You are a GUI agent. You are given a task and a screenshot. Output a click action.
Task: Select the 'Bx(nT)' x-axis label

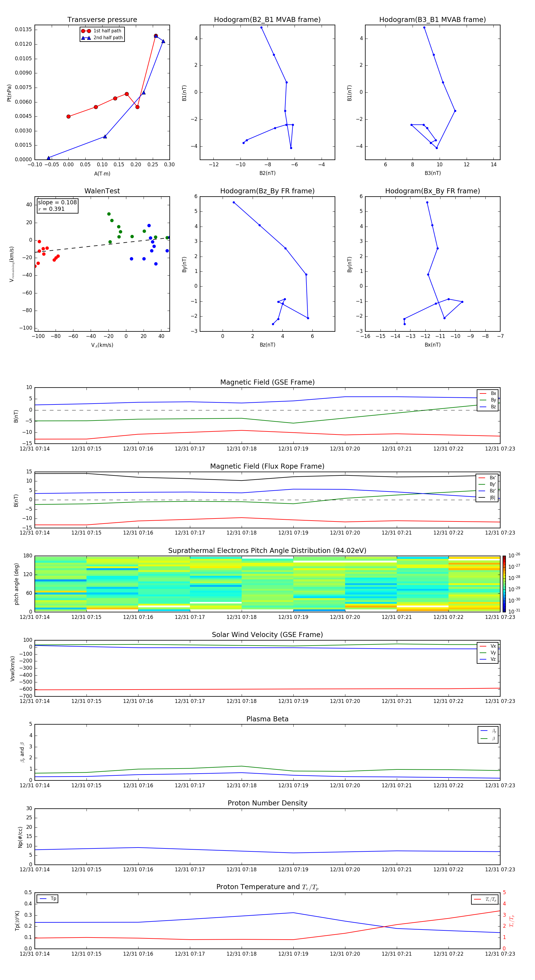point(432,345)
